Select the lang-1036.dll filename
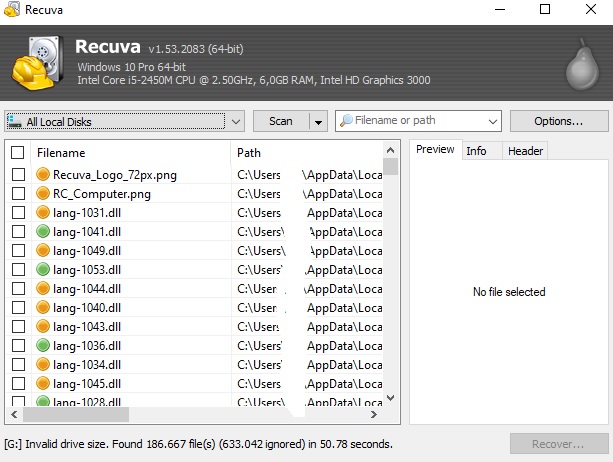 pos(87,346)
